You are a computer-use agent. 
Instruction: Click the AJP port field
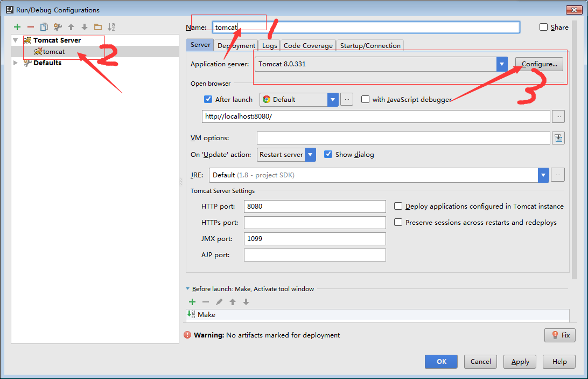[x=314, y=254]
